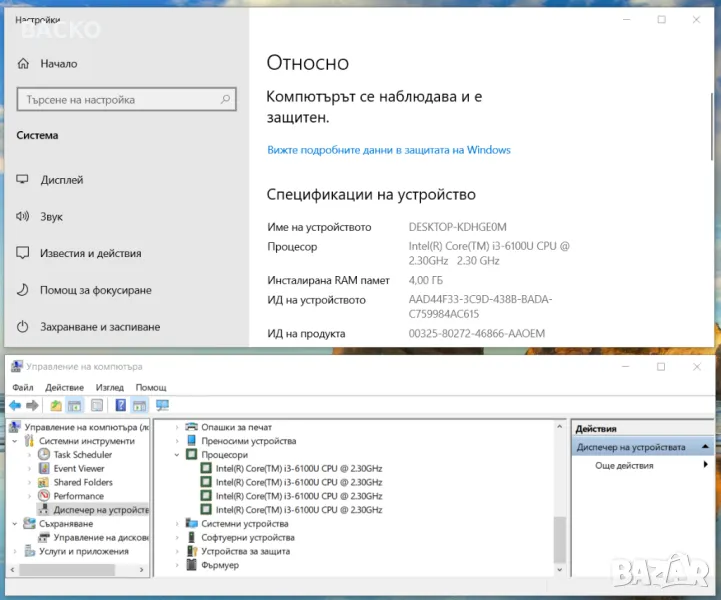Click the Windows security details link
This screenshot has width=721, height=600.
pyautogui.click(x=388, y=150)
